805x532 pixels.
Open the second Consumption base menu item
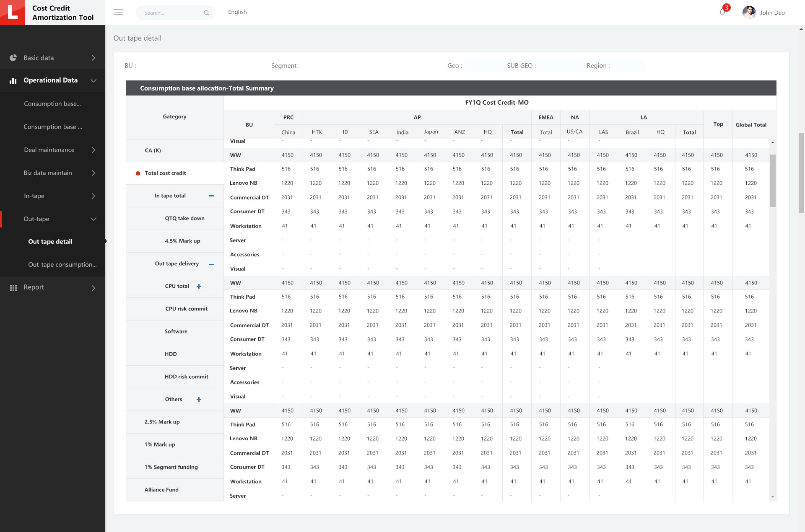pos(52,127)
